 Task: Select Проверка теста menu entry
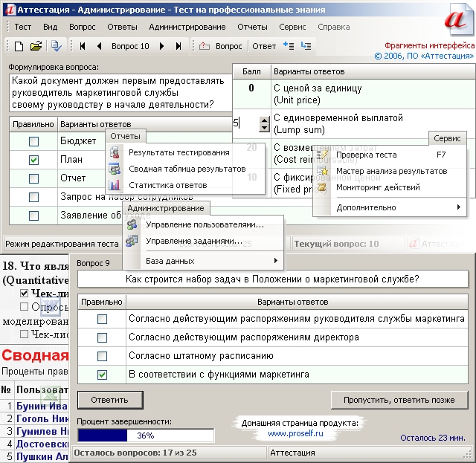[367, 155]
